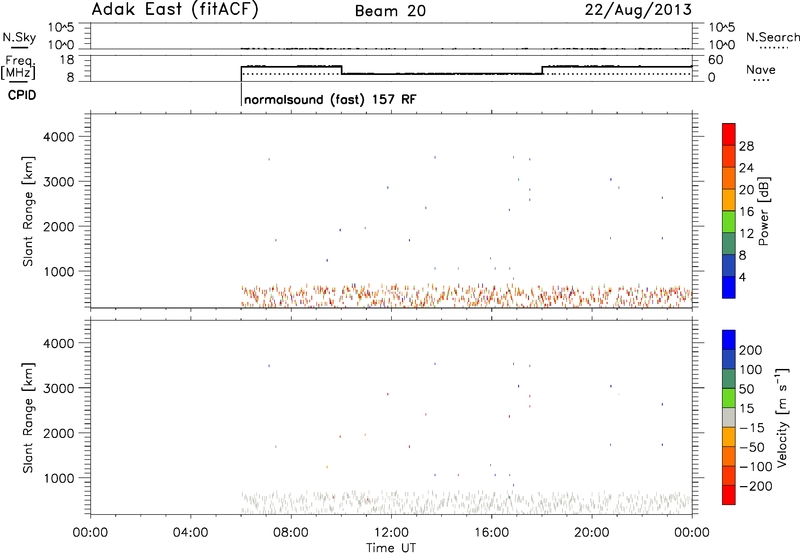
Task: Click the vertical CPID start marker line
Action: pos(241,93)
